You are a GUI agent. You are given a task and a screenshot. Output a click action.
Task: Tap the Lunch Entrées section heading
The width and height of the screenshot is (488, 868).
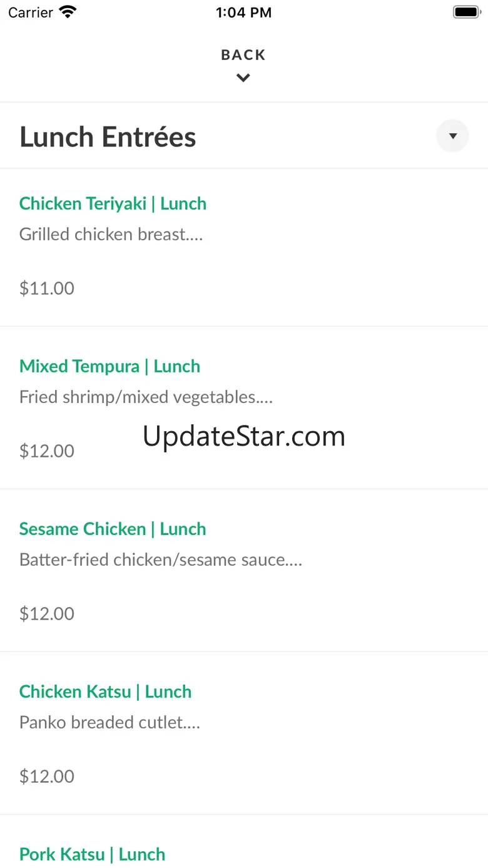click(x=108, y=137)
